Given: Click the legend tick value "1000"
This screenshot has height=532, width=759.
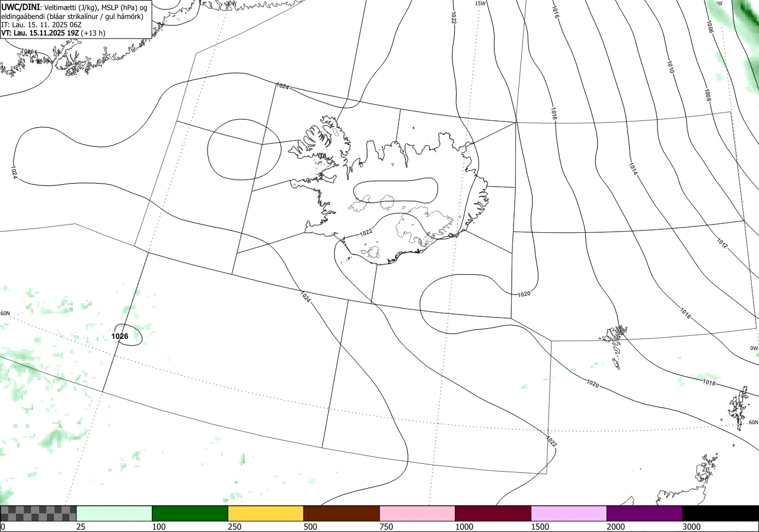Looking at the screenshot, I should point(464,527).
